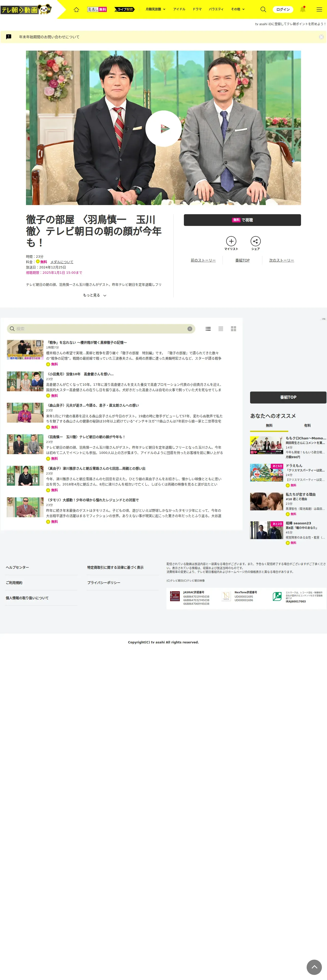Go to 前のストーリー
327x980 pixels.
tap(203, 260)
